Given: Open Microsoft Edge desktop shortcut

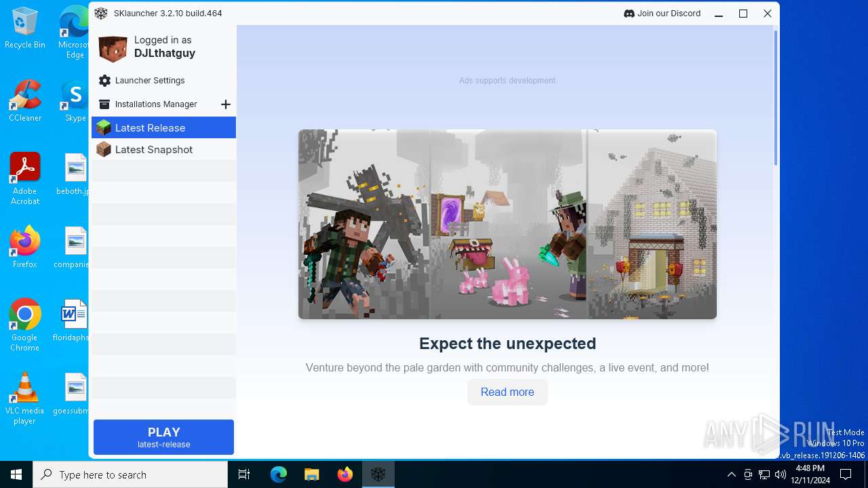Looking at the screenshot, I should pos(75,33).
